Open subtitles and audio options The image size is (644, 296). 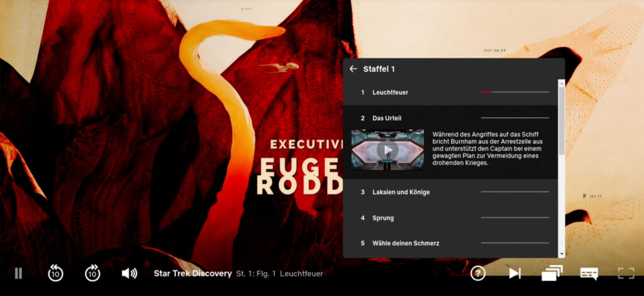click(589, 273)
